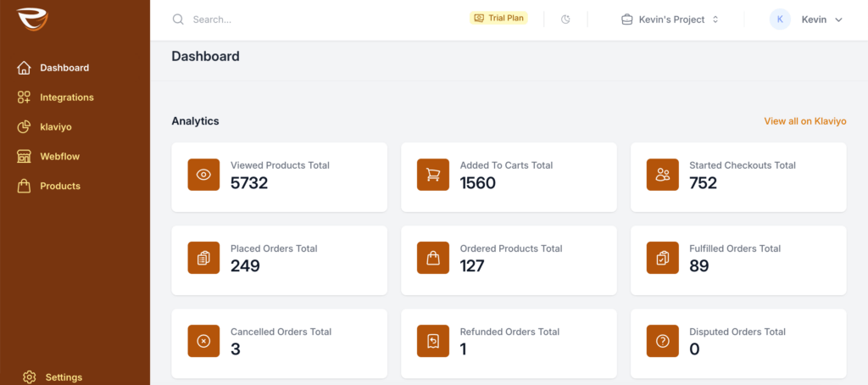
Task: Click the Webflow storefront icon
Action: pyautogui.click(x=24, y=157)
